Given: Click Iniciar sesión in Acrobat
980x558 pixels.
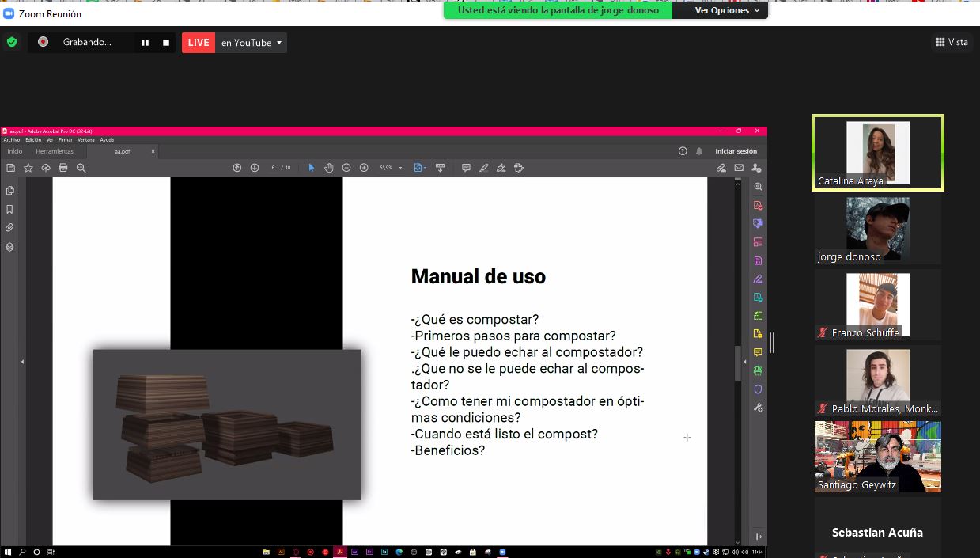Looking at the screenshot, I should [x=736, y=151].
